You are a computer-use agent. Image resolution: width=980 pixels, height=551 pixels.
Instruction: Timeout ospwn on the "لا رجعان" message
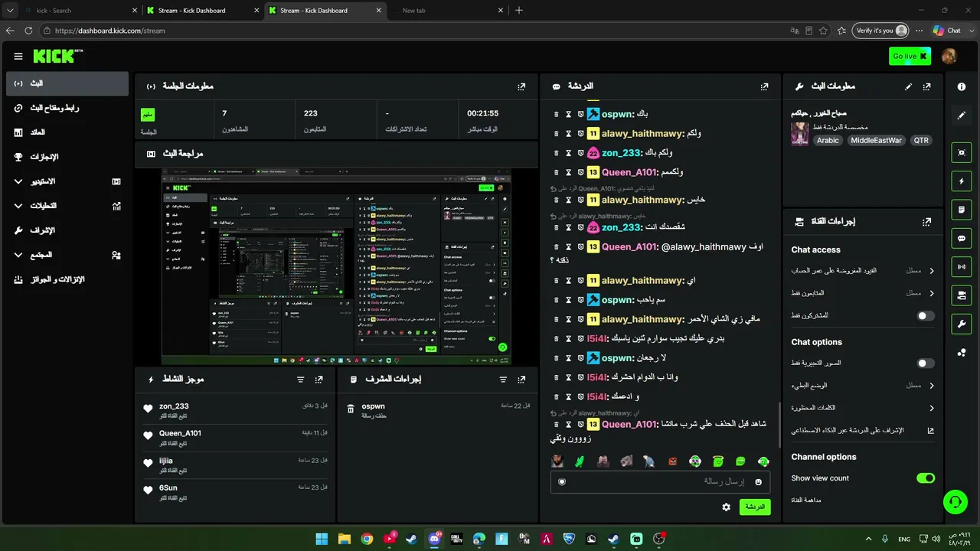[569, 358]
